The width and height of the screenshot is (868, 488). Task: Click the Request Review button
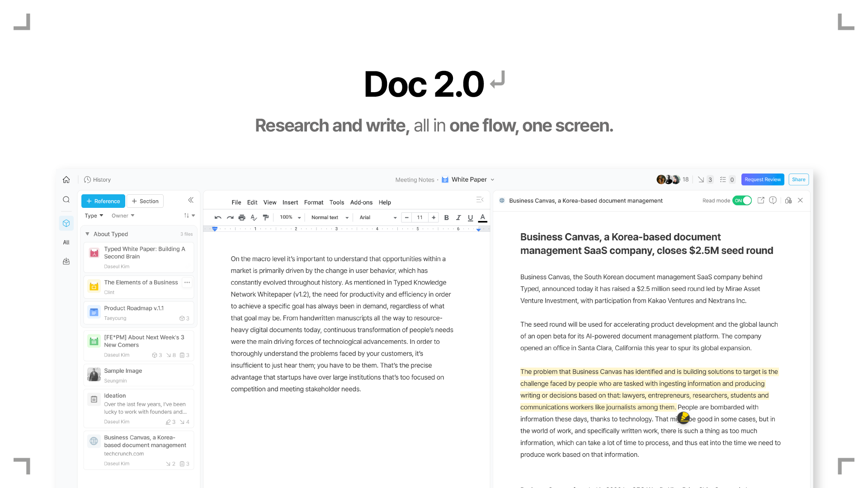tap(763, 179)
